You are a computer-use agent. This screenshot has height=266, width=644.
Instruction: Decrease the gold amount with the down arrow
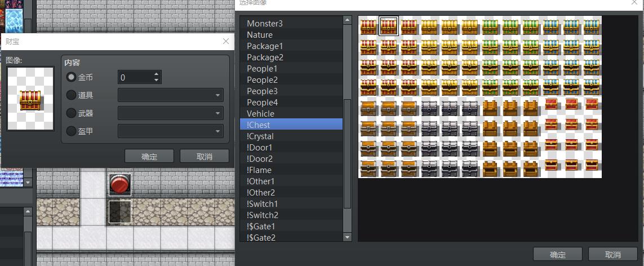pos(156,80)
